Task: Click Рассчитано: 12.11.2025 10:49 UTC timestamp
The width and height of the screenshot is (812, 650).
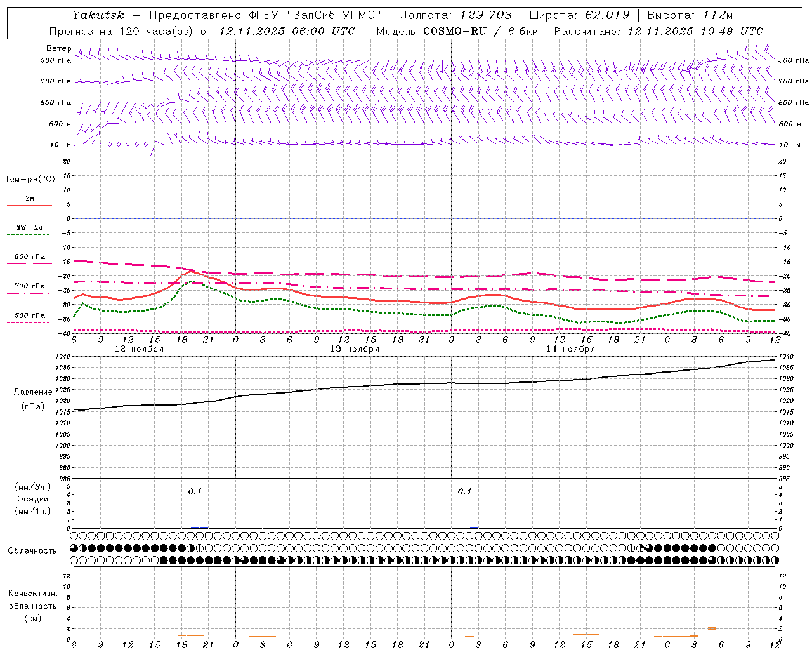Action: pos(658,31)
